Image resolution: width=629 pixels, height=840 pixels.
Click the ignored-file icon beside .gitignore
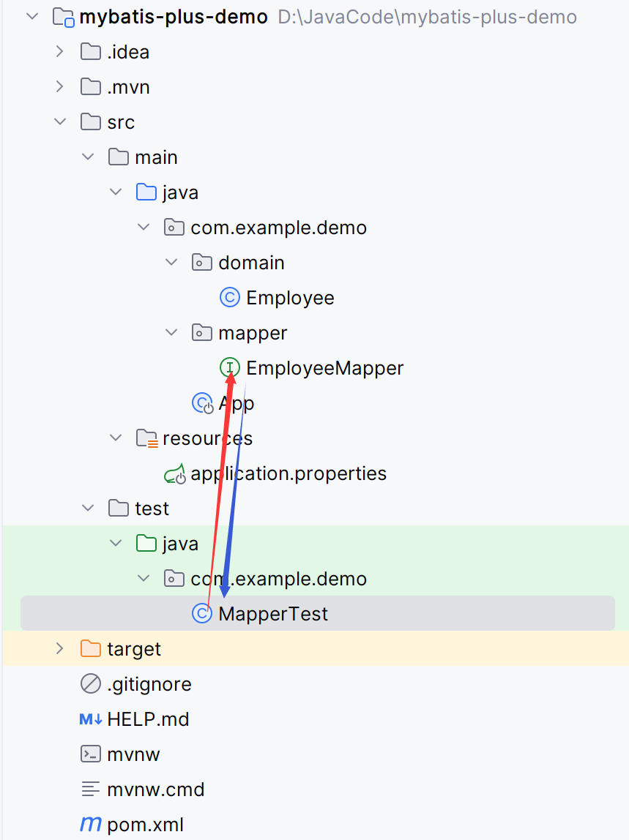click(x=89, y=683)
